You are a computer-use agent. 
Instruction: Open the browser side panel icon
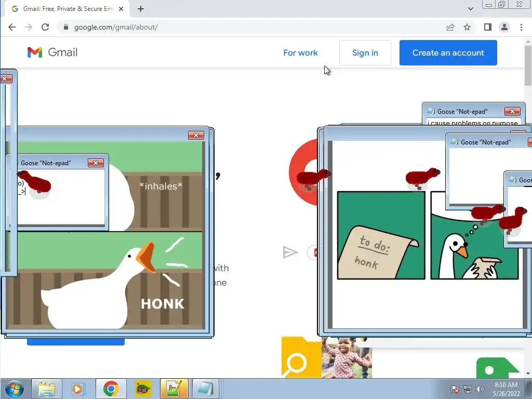pyautogui.click(x=487, y=27)
